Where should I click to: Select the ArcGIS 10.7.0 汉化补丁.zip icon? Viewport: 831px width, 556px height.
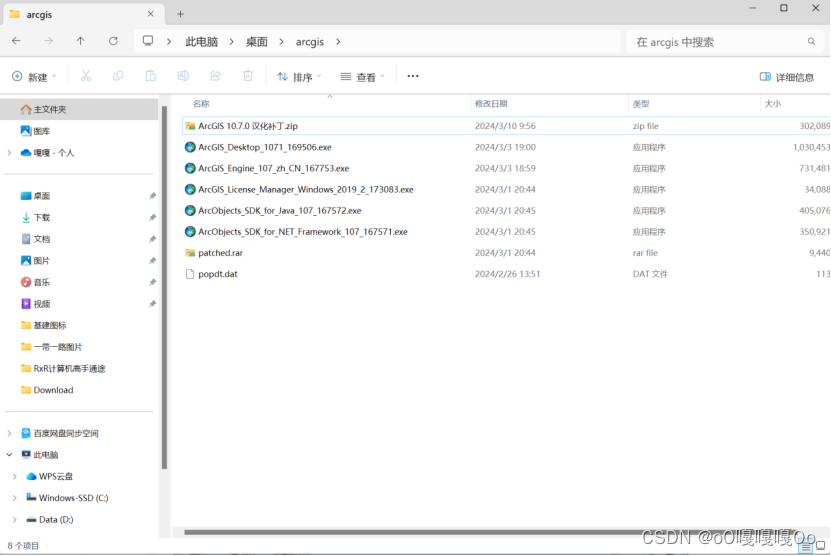190,126
